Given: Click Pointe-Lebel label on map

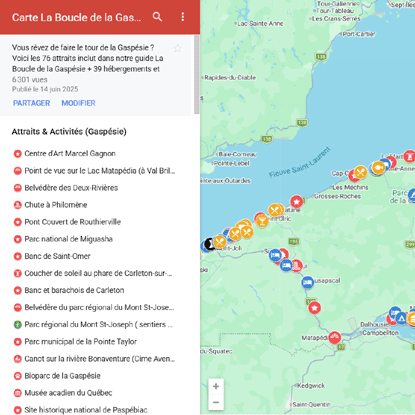Looking at the screenshot, I should pos(232,163).
